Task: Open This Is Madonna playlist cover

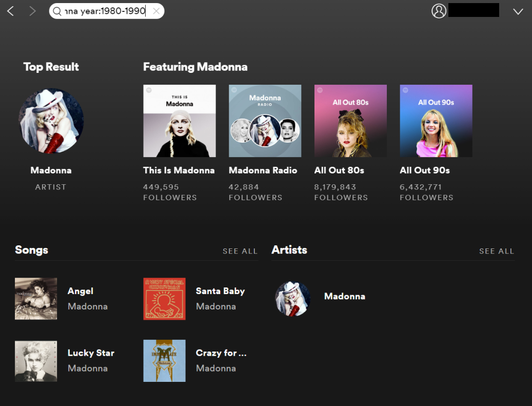Action: tap(180, 121)
